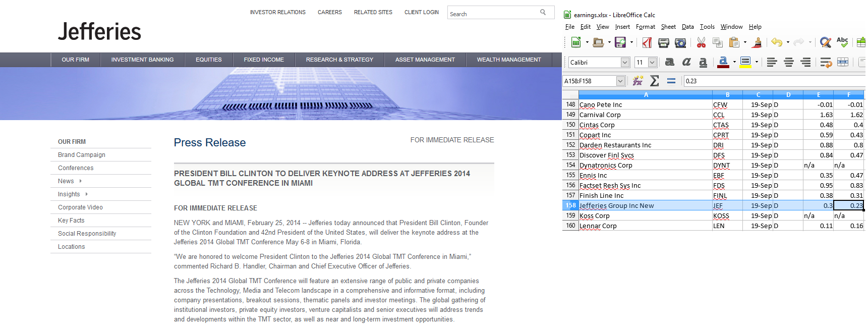This screenshot has width=868, height=325.
Task: Click the Formula equals icon
Action: (x=671, y=81)
